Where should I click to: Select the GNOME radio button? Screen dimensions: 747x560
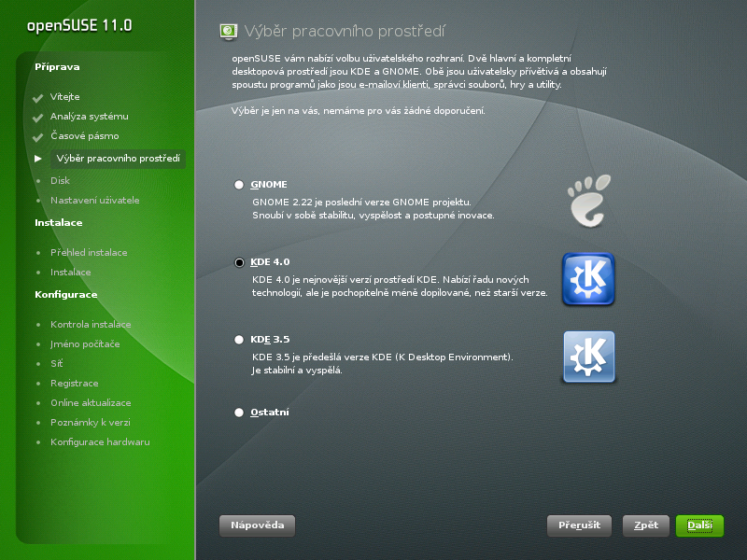(x=239, y=185)
